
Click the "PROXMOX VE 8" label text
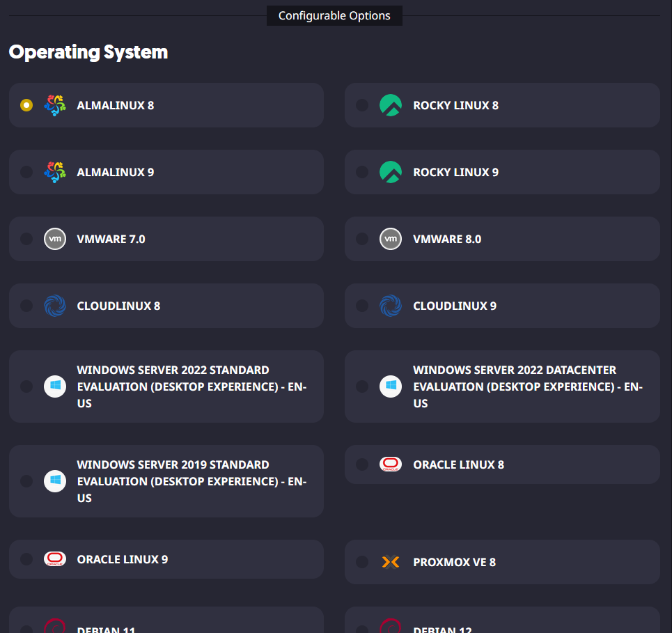pyautogui.click(x=454, y=562)
